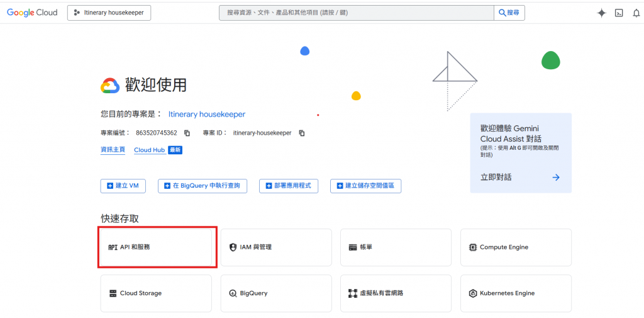Click the 專案 ID label
644x318 pixels.
click(215, 133)
